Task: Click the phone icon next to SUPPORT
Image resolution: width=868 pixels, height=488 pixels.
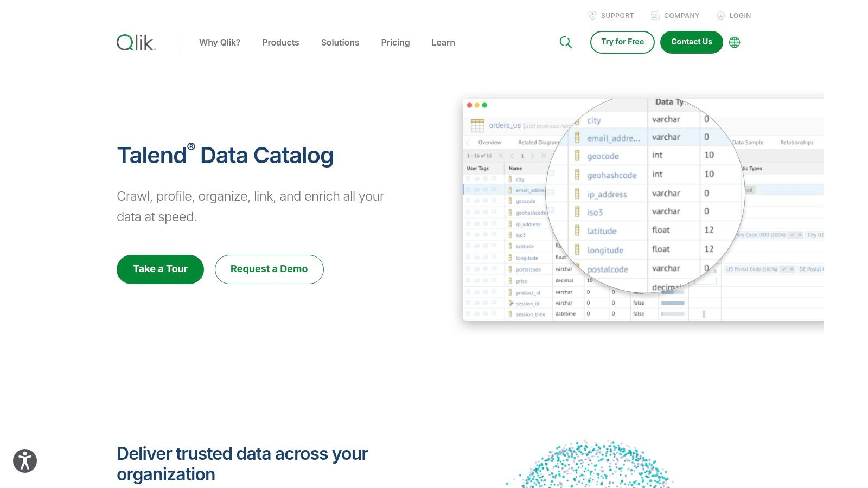Action: point(592,15)
